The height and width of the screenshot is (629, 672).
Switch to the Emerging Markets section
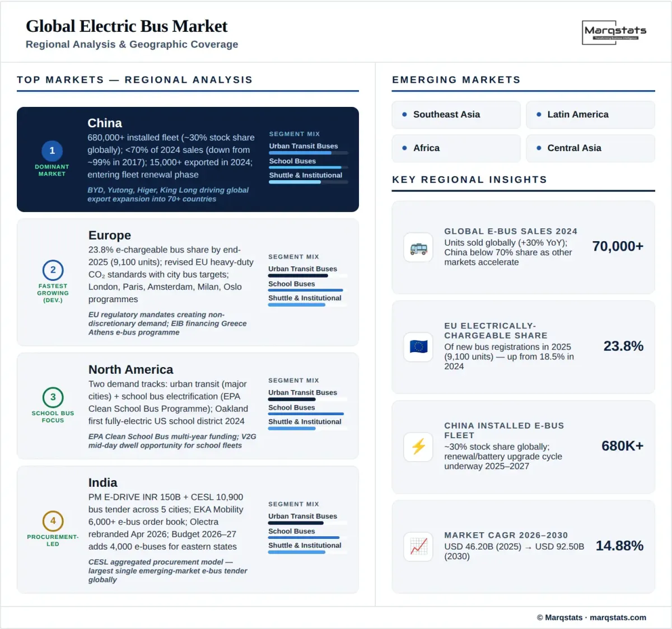point(456,79)
